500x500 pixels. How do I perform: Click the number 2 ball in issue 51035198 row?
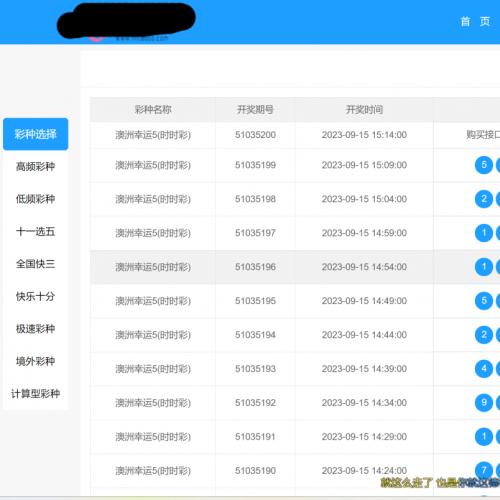pyautogui.click(x=484, y=199)
